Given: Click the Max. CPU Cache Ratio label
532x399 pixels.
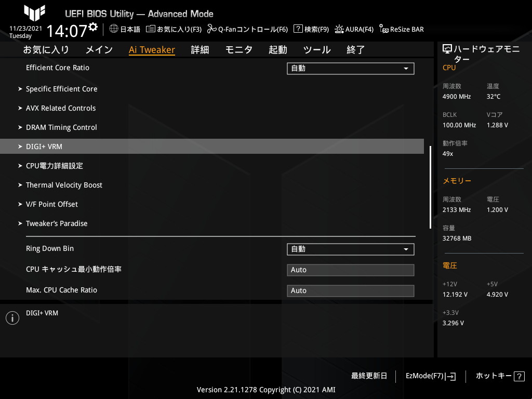Looking at the screenshot, I should pyautogui.click(x=61, y=290).
